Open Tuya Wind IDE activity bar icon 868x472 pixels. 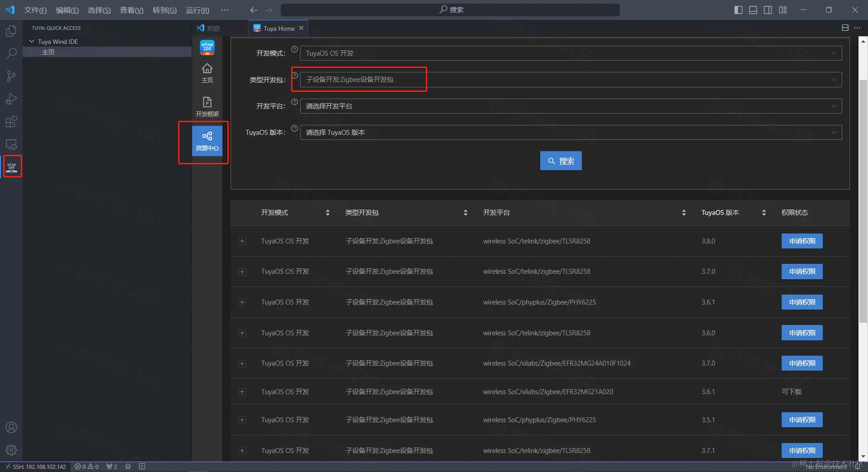click(x=12, y=167)
